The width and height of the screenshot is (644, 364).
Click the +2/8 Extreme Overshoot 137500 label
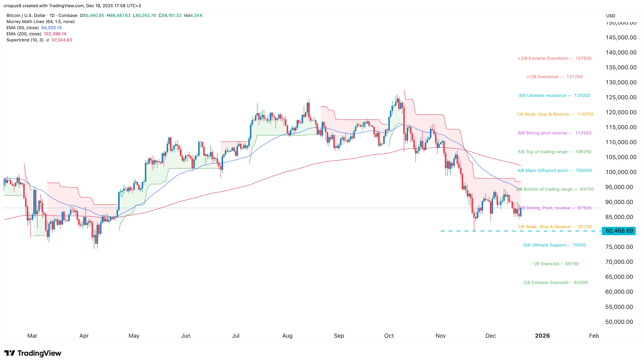554,59
